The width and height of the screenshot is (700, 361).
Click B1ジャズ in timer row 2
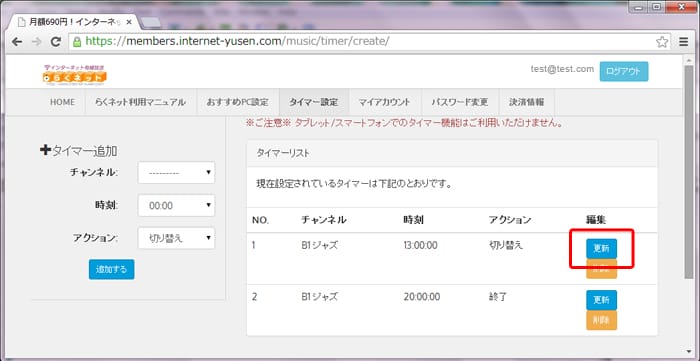point(319,297)
